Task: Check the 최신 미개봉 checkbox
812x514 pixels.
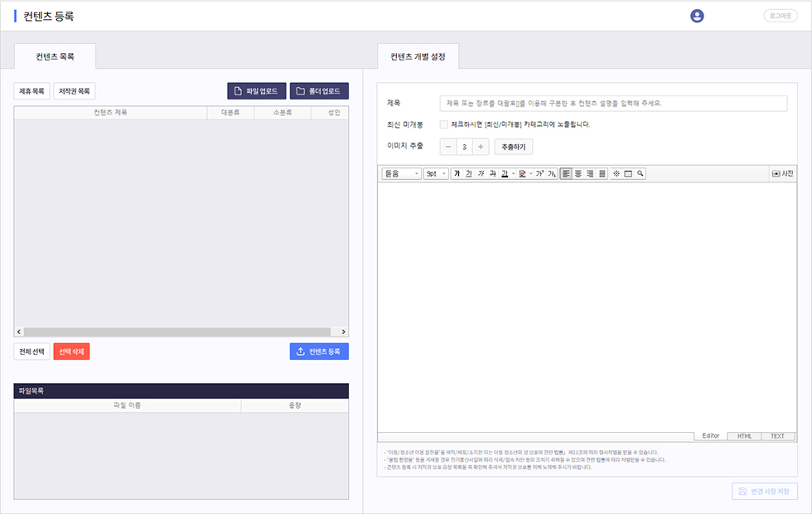Action: 444,124
